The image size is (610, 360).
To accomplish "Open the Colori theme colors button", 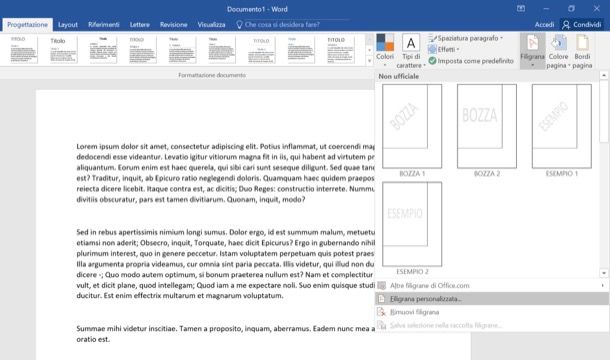I will click(385, 51).
